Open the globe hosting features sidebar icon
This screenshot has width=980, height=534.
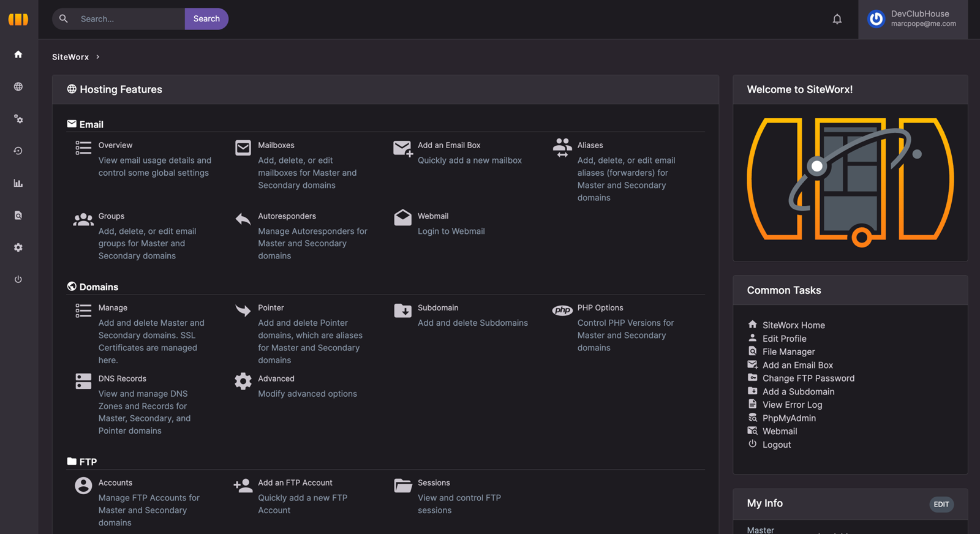pyautogui.click(x=18, y=87)
